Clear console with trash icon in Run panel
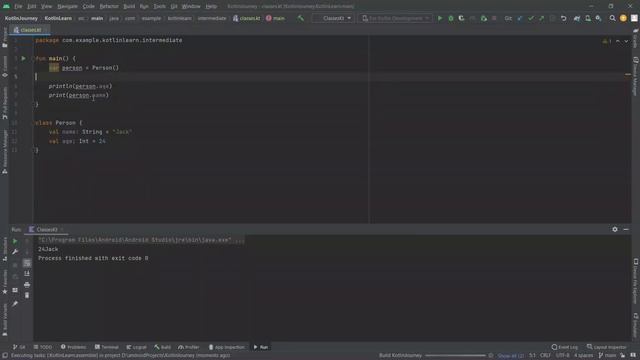 coord(27,295)
